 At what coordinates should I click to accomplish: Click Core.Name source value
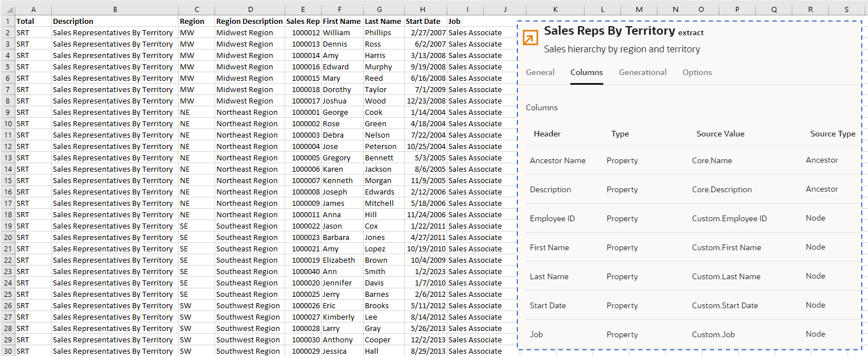[712, 160]
